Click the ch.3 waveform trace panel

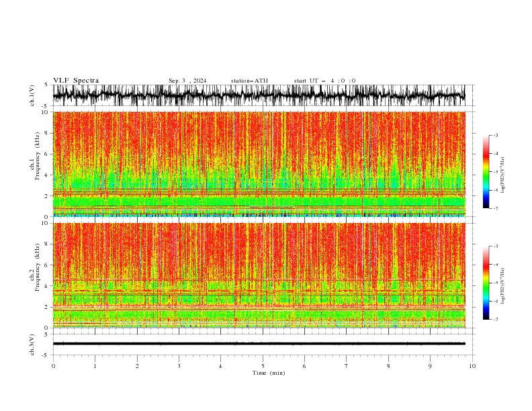tap(263, 345)
